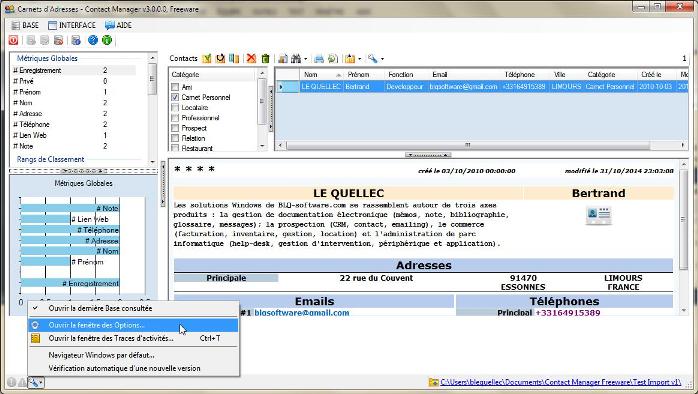
Task: Open the INTERFACE menu
Action: click(72, 25)
